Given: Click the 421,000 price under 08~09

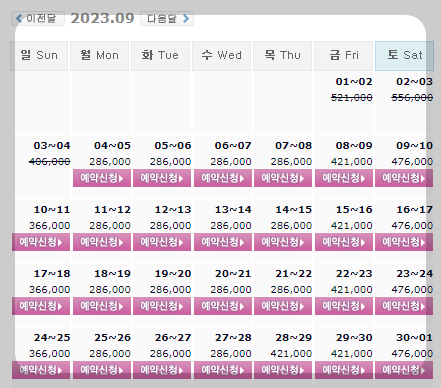Looking at the screenshot, I should pos(352,162).
